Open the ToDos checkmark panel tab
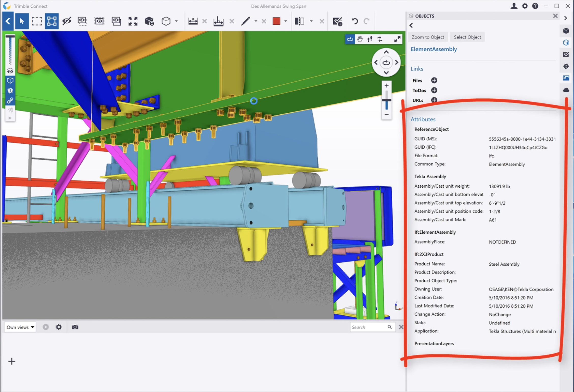Screen dimensions: 574x392 566,54
